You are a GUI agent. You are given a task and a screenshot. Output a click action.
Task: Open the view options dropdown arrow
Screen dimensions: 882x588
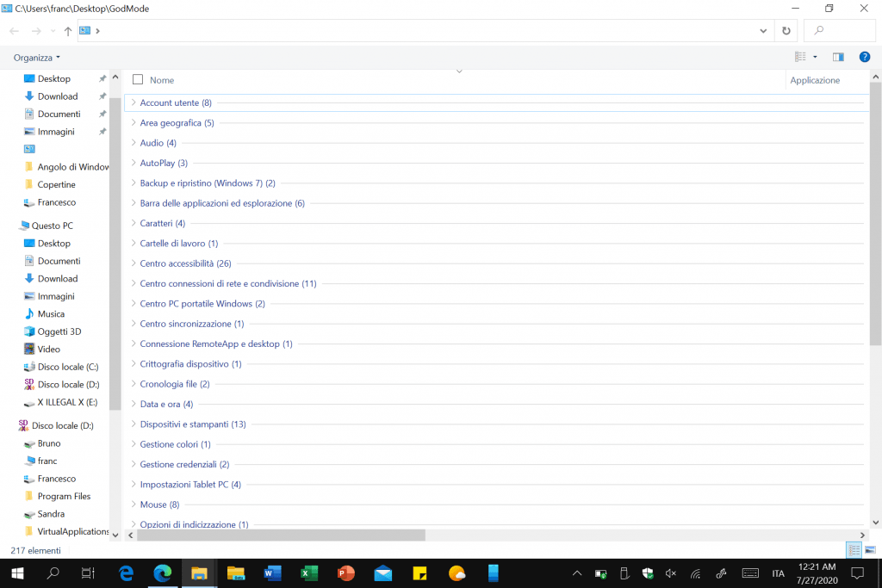click(815, 57)
